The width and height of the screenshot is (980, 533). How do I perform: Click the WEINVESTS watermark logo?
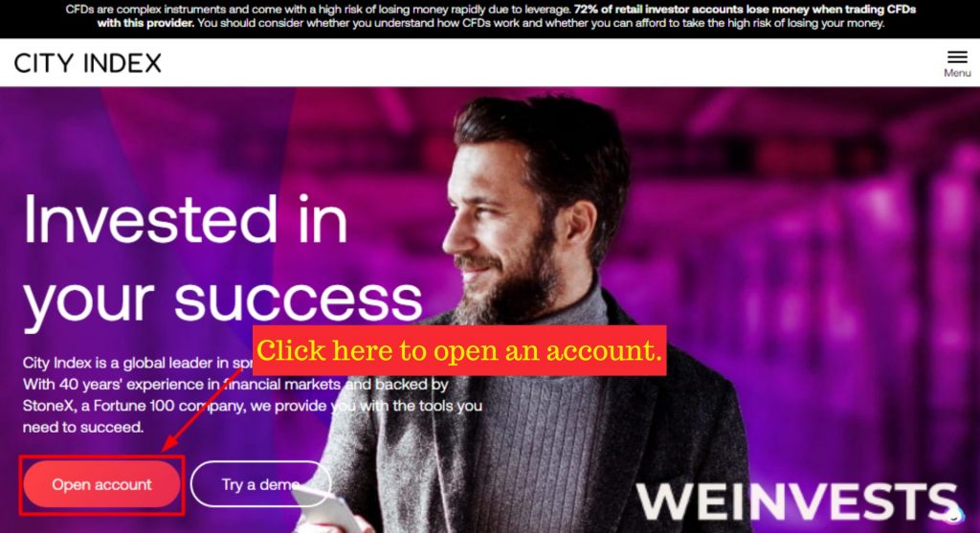797,501
